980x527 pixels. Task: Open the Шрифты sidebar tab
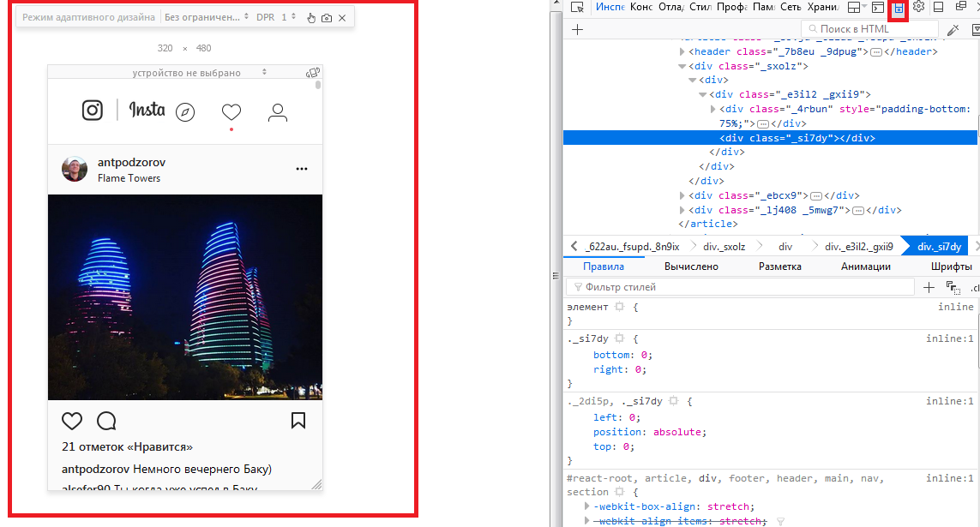click(951, 266)
